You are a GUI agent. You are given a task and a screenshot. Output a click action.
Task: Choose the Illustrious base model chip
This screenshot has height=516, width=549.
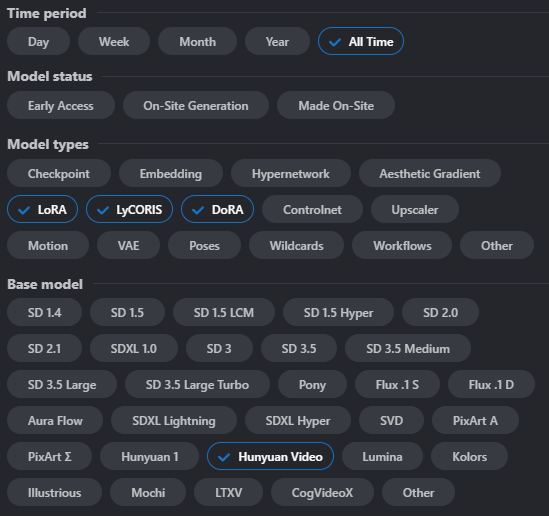point(54,492)
